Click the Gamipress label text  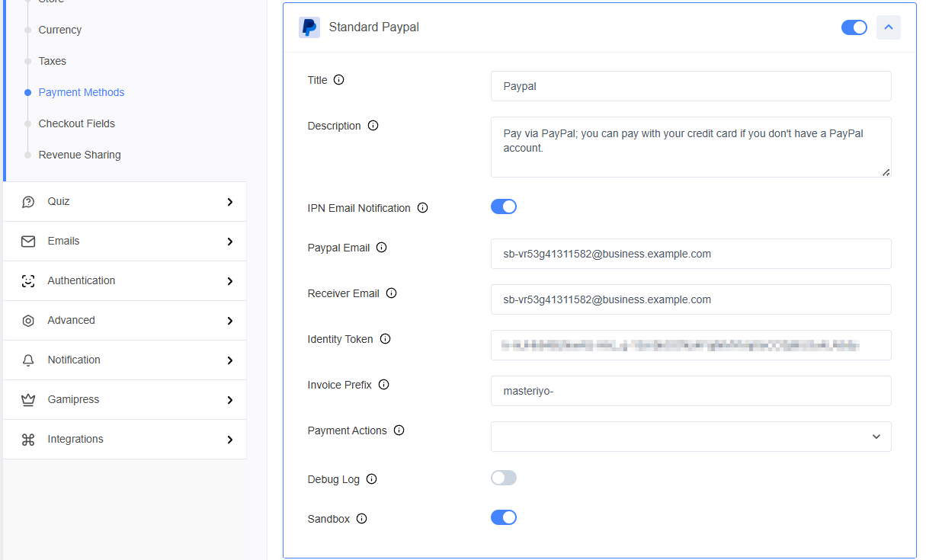(x=73, y=399)
